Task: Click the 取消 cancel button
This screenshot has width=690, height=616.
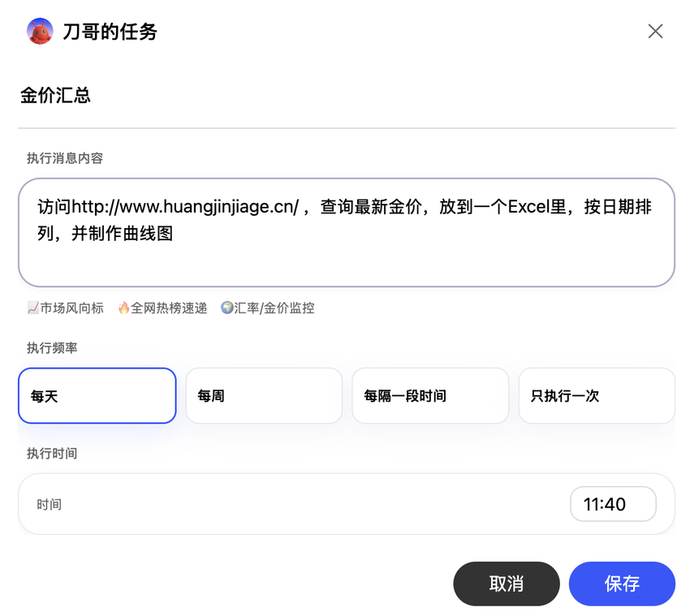Action: [x=506, y=584]
